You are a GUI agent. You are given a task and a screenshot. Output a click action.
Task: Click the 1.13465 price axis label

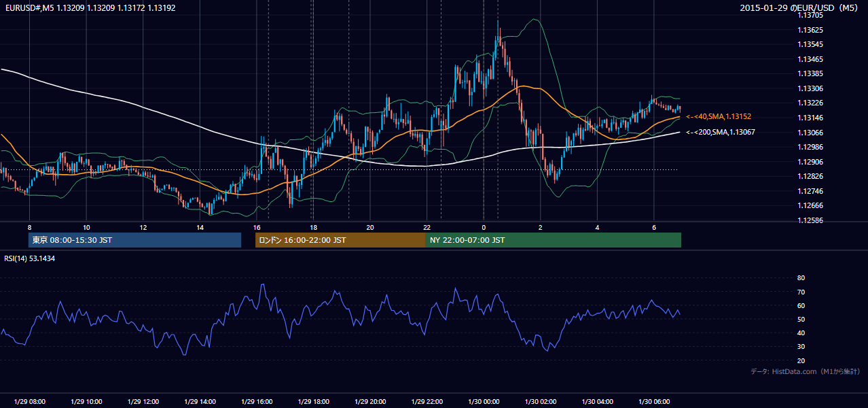[811, 59]
